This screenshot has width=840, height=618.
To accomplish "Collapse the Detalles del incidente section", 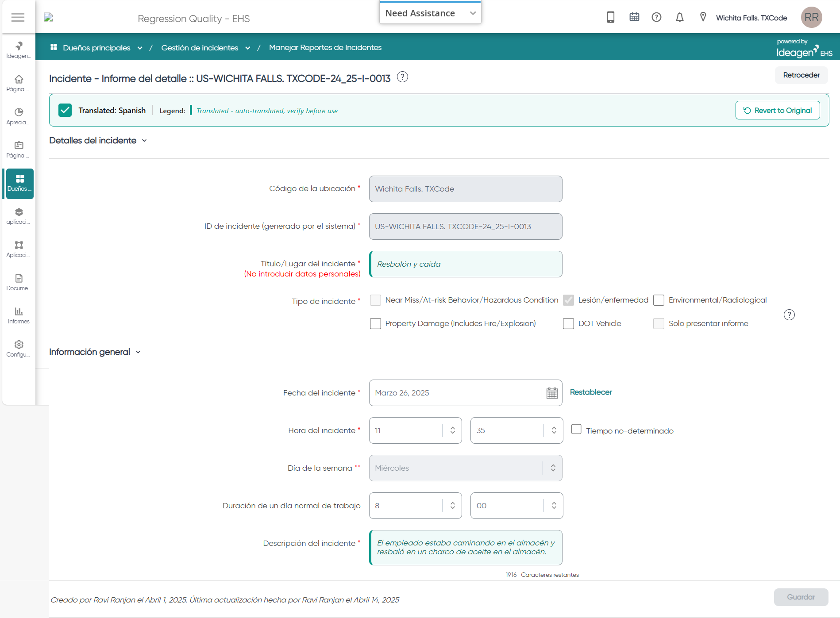I will pos(144,141).
